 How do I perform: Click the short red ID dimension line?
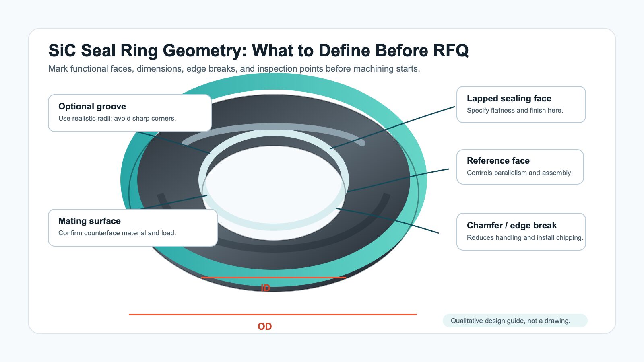click(x=274, y=278)
